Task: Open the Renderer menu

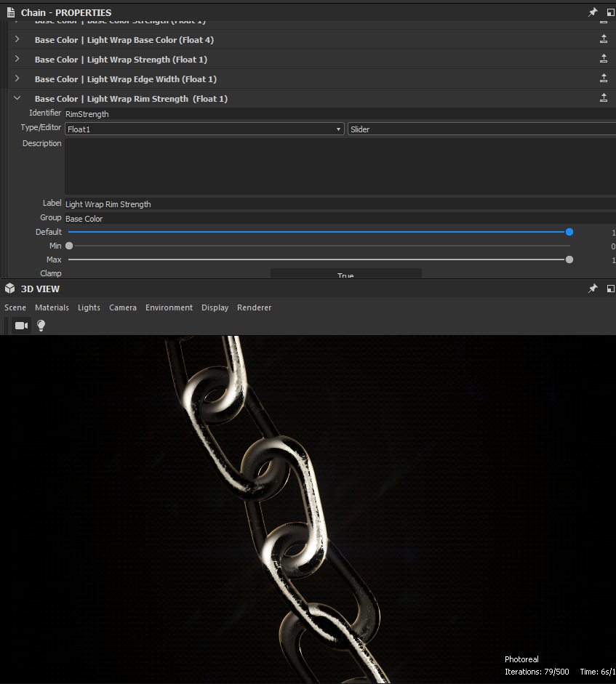Action: [x=254, y=307]
